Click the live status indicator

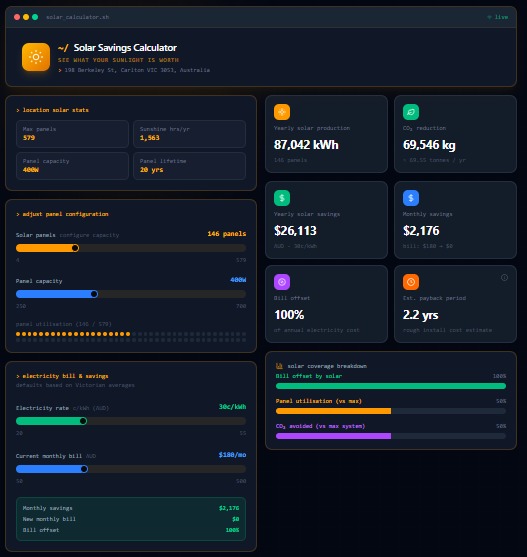(498, 17)
